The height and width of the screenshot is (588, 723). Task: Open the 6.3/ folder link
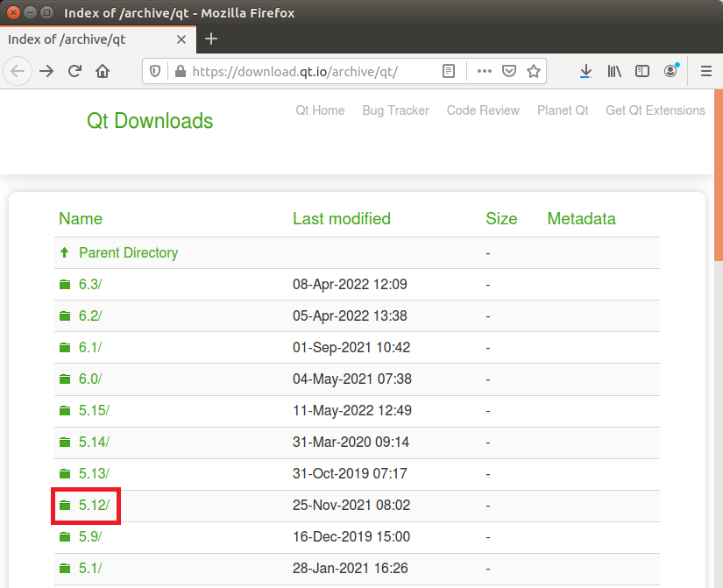[x=90, y=284]
